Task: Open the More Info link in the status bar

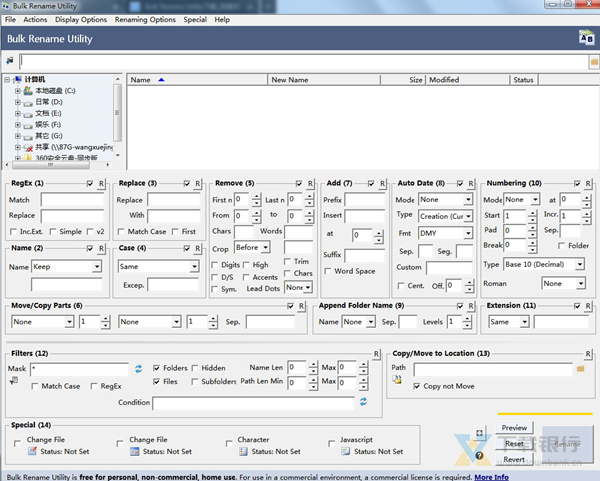Action: click(x=491, y=477)
